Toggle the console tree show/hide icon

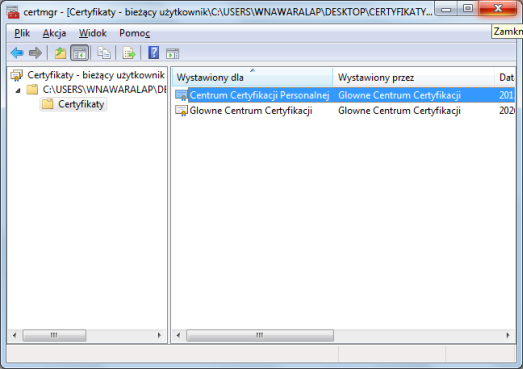point(79,53)
